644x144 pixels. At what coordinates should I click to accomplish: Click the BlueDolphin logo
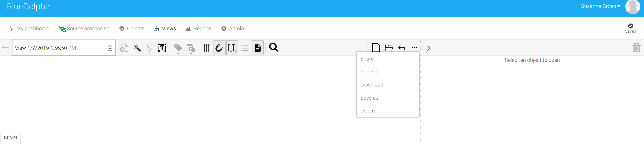point(29,6)
